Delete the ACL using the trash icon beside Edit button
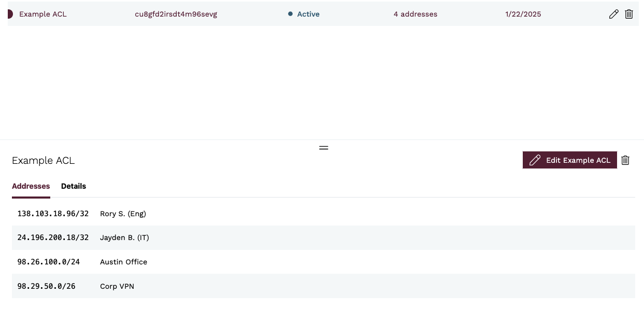The height and width of the screenshot is (309, 644). click(625, 160)
